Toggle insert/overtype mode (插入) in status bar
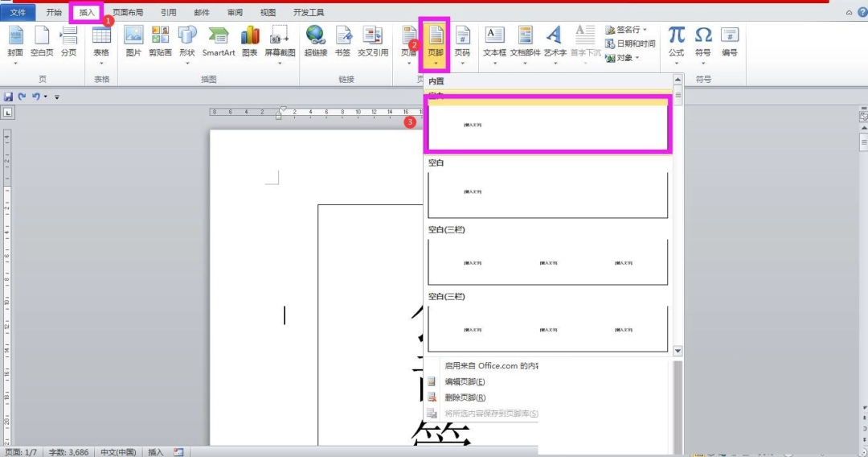This screenshot has width=868, height=457. point(156,452)
